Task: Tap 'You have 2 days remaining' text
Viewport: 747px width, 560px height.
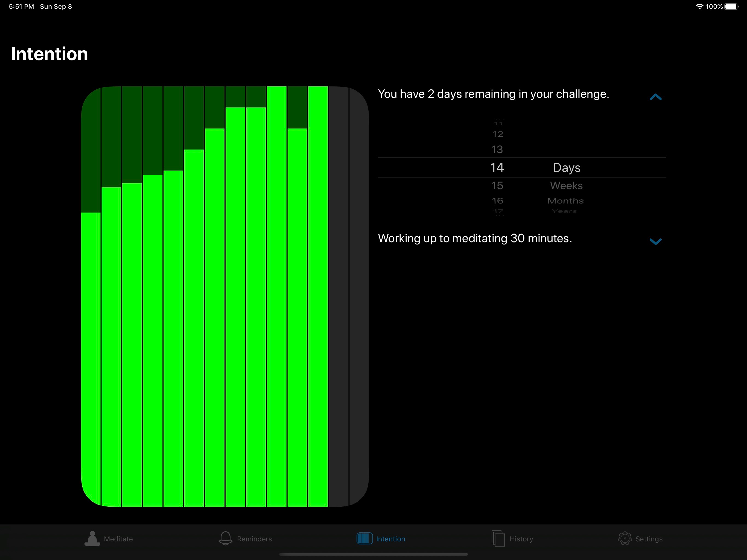Action: (493, 94)
